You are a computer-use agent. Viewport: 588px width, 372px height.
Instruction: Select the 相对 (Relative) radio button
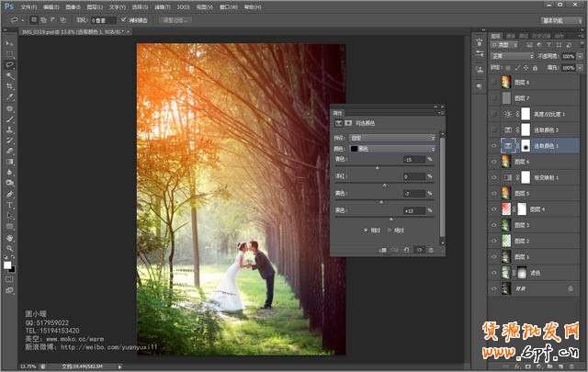click(367, 230)
